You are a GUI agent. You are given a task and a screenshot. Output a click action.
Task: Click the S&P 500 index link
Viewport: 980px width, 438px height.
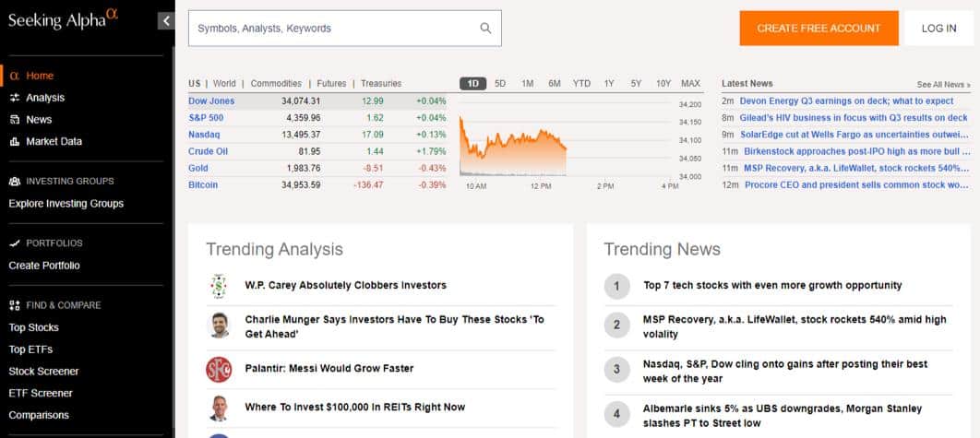click(x=206, y=117)
